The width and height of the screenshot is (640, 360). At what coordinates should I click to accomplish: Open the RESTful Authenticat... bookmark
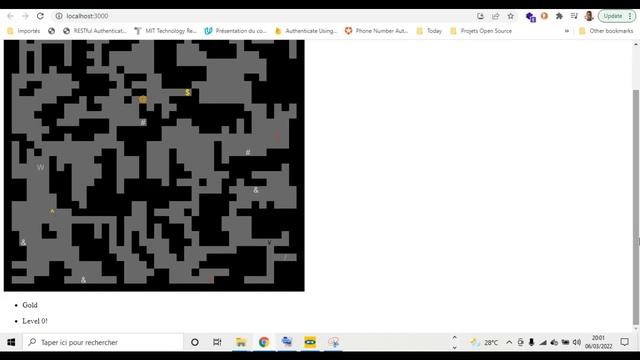click(x=95, y=31)
